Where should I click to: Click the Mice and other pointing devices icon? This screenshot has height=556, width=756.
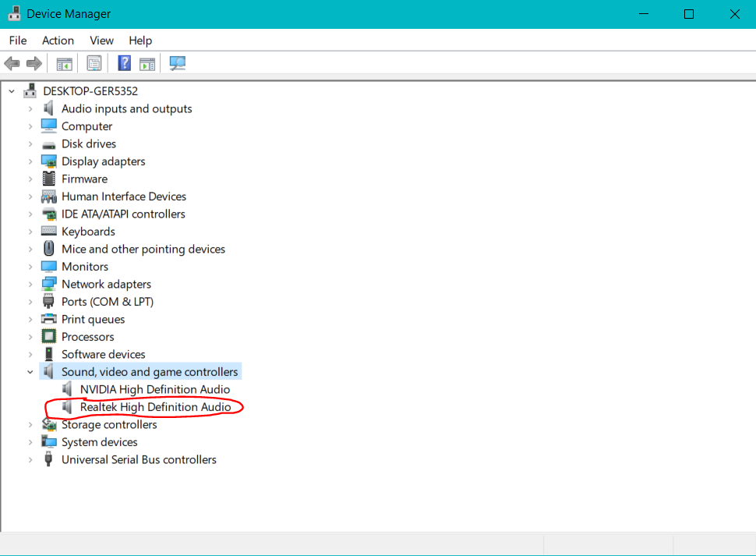click(x=48, y=248)
